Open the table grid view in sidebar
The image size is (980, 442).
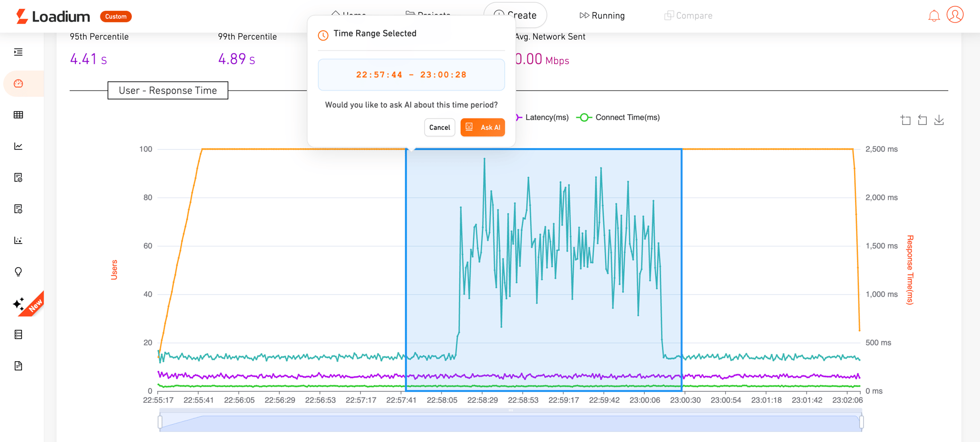coord(19,115)
